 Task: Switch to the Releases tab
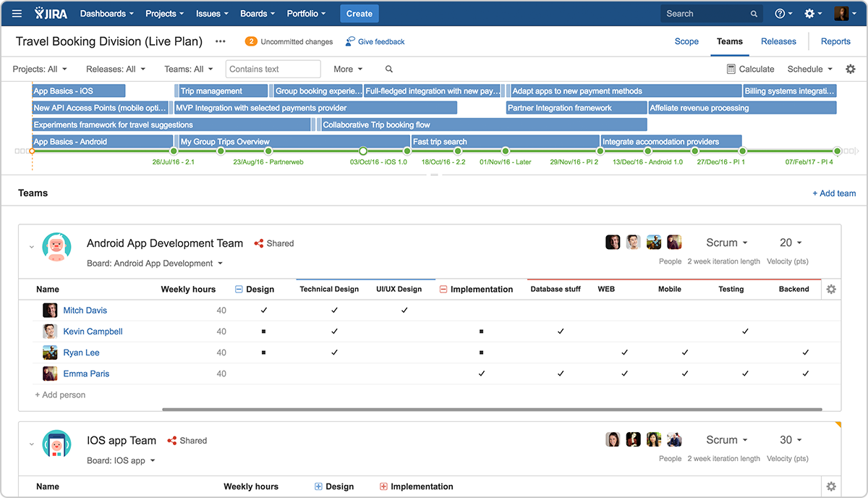[x=778, y=42]
